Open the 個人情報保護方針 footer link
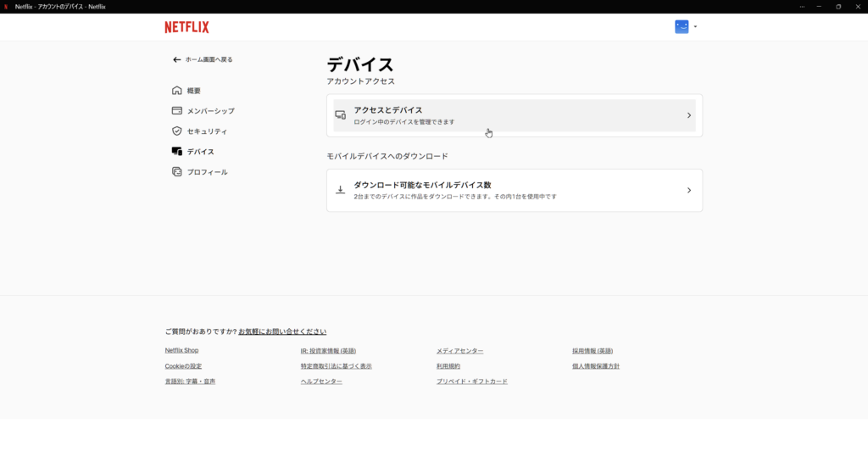 596,366
